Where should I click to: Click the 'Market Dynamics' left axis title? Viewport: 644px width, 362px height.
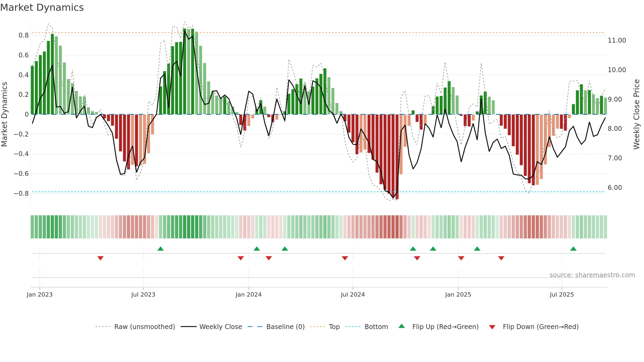click(4, 114)
